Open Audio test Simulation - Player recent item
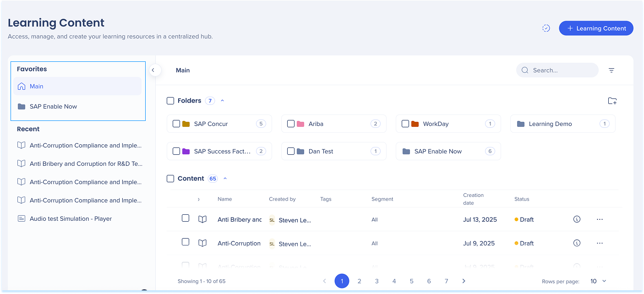644x294 pixels. pyautogui.click(x=71, y=218)
